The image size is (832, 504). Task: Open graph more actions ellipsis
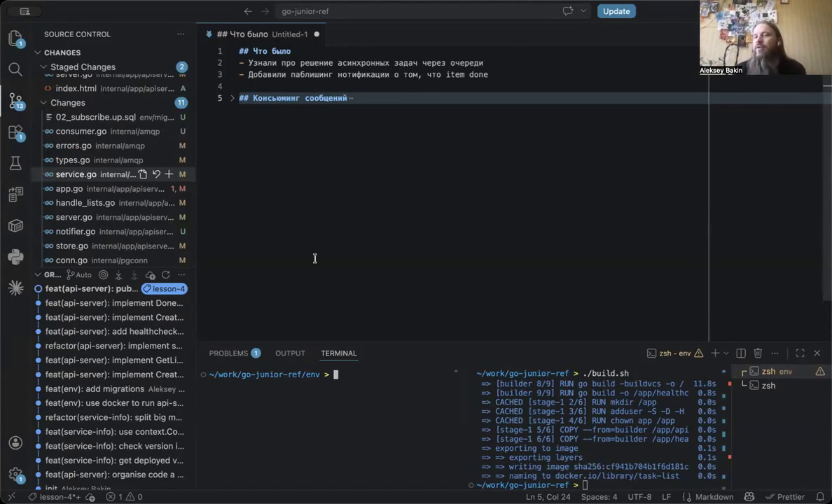click(181, 275)
